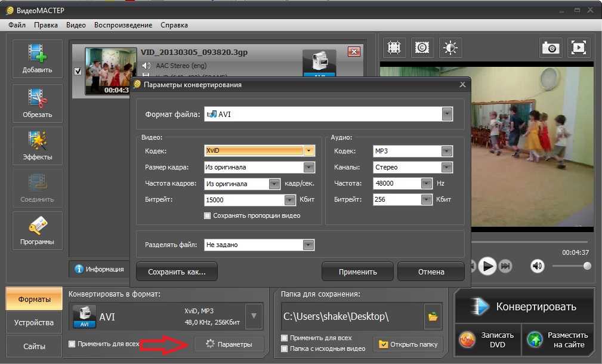Screen dimensions: 602x364
Task: Enable Сохранять пропорции видео checkbox
Action: 207,216
